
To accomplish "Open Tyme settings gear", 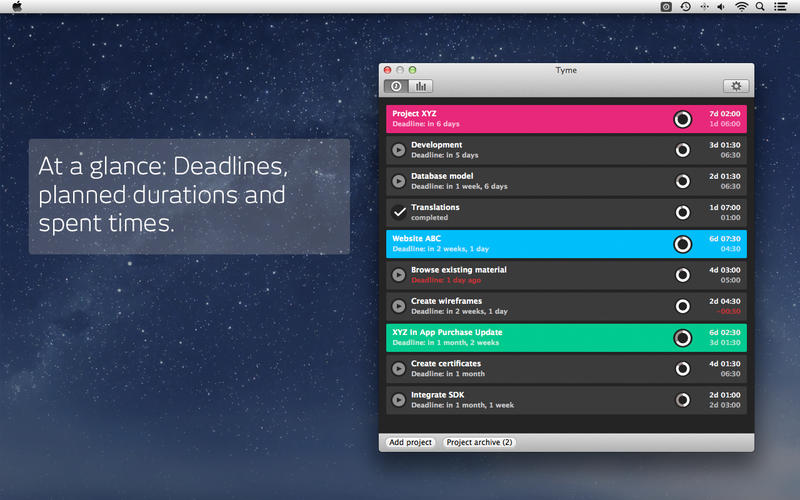I will 736,86.
